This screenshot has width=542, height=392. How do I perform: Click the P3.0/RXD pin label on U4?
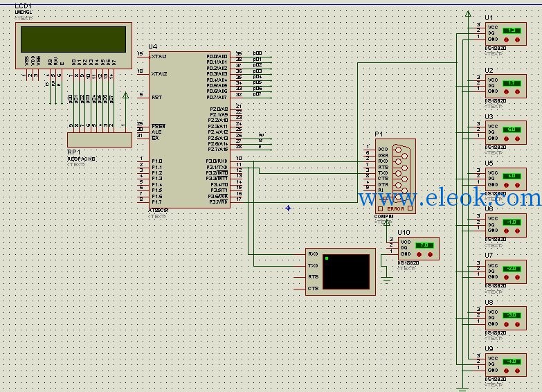217,161
